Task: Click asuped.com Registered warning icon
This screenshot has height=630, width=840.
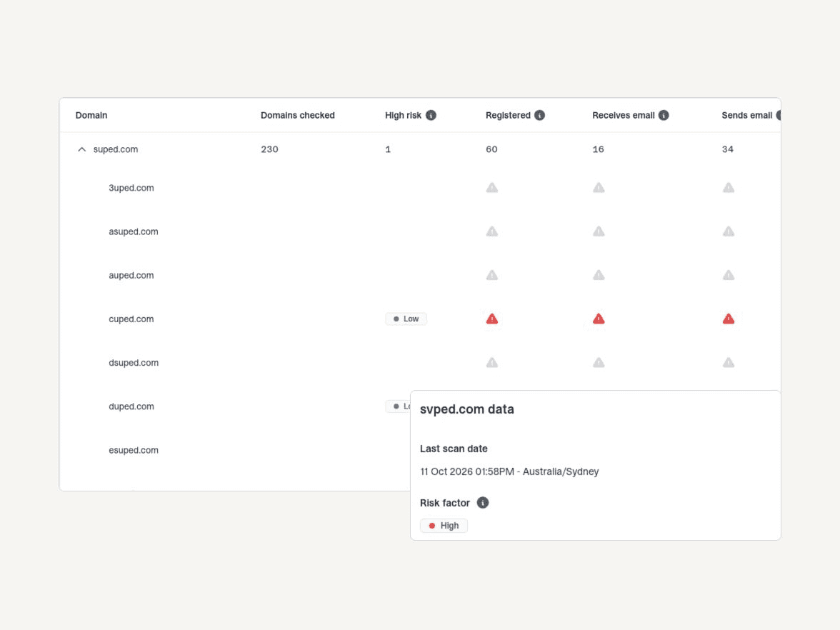Action: pos(491,231)
